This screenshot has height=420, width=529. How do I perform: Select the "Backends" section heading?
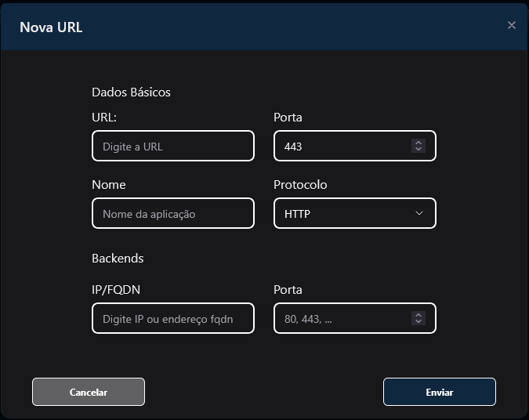(x=118, y=258)
